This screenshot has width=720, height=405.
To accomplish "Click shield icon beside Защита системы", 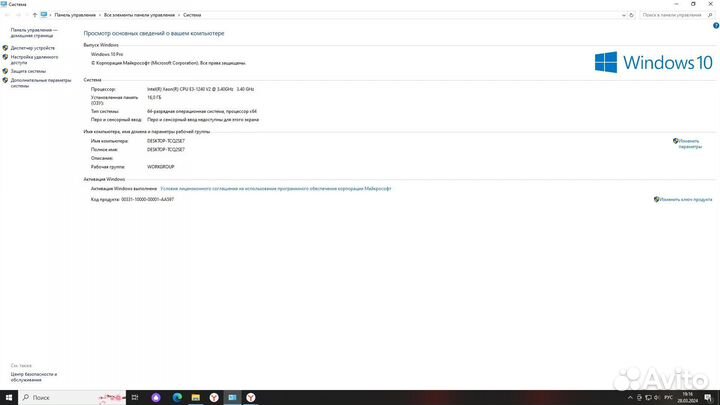I will click(5, 71).
